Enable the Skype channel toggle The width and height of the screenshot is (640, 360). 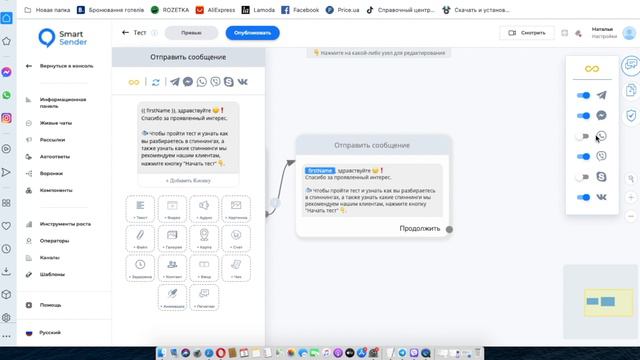coord(582,177)
